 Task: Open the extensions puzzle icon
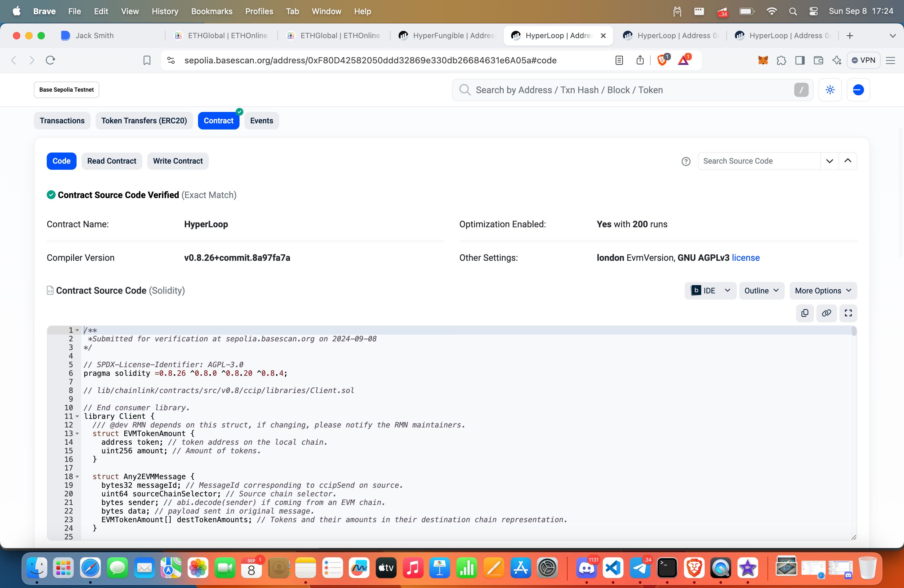[x=781, y=60]
